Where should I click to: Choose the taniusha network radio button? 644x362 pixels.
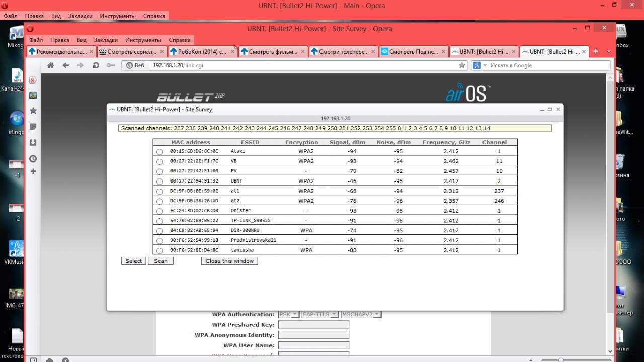tap(159, 251)
